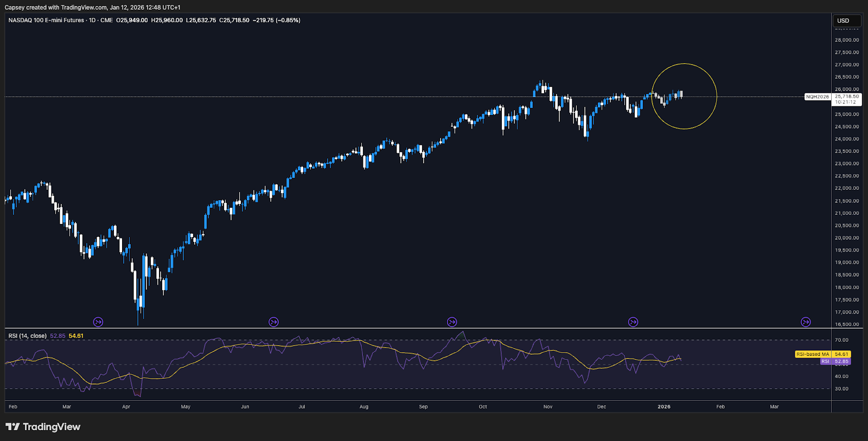Click the Jun label on time axis
Image resolution: width=868 pixels, height=441 pixels.
tap(245, 407)
